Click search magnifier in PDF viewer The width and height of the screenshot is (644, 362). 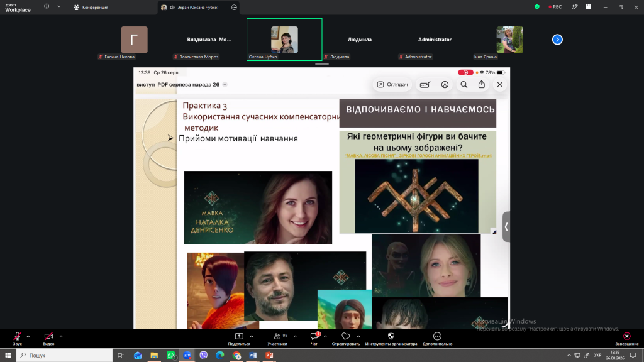(x=464, y=85)
